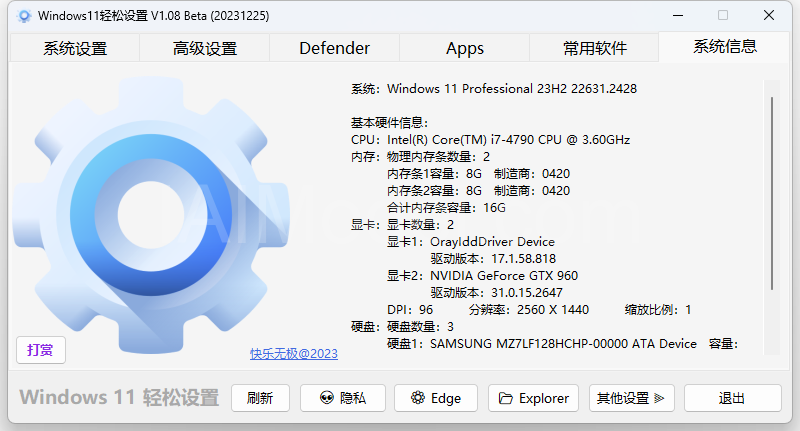Click the 显卡数量: 2 line

[x=420, y=225]
